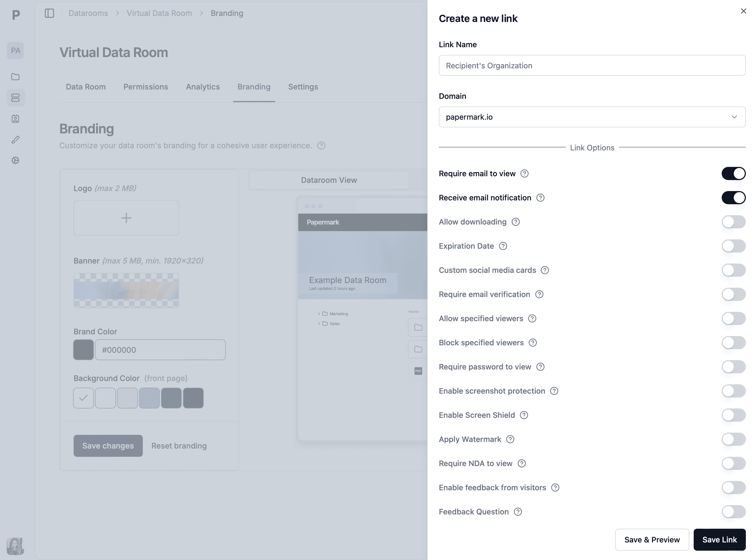Open the papermark.io domain dropdown
Viewport: 753px width, 560px height.
tap(734, 117)
